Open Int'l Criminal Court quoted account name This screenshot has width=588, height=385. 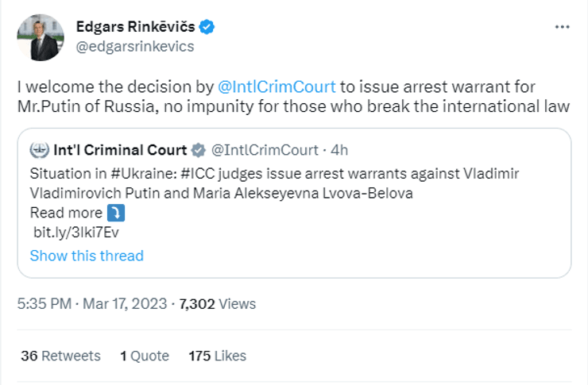point(120,150)
